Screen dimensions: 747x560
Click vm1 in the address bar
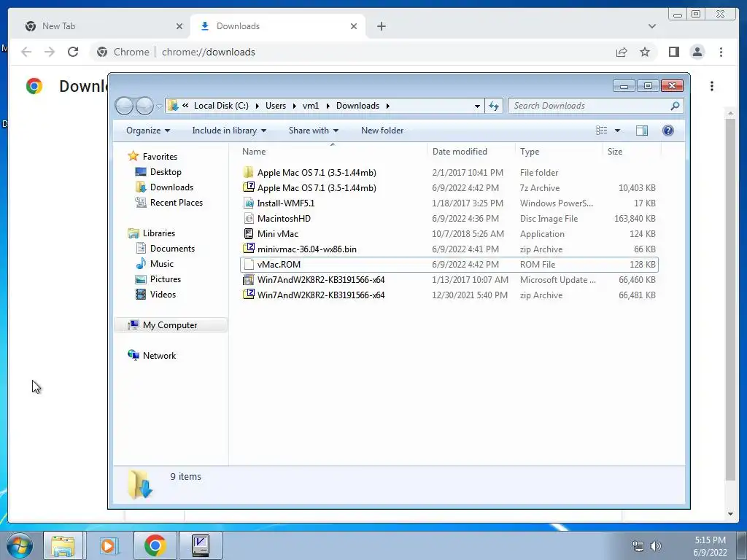click(x=311, y=106)
